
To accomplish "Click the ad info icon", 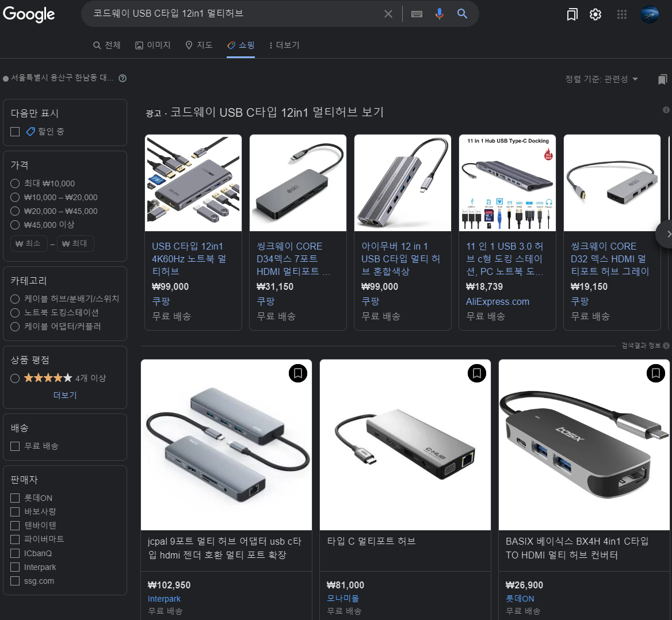I will point(666,110).
